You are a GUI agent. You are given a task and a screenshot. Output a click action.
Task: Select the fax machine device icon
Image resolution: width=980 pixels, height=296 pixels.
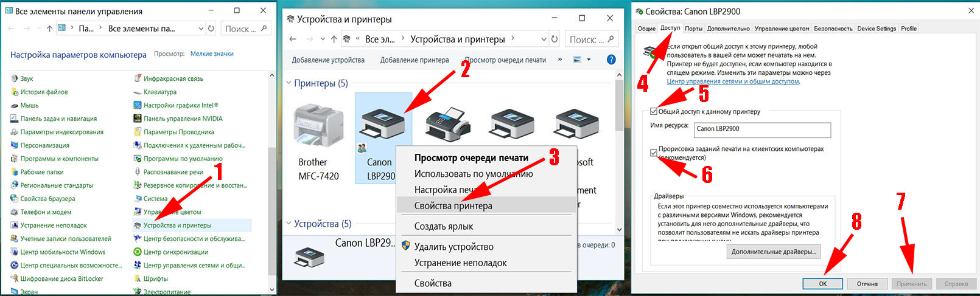(447, 123)
